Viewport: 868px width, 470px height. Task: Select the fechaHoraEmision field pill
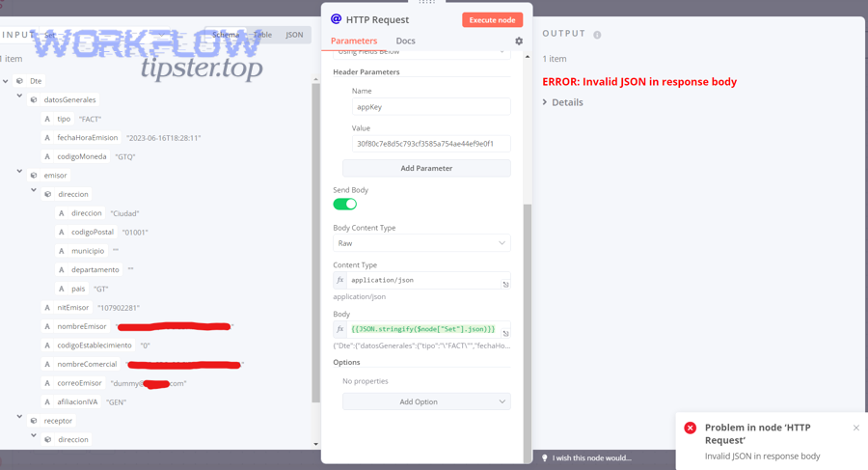81,137
